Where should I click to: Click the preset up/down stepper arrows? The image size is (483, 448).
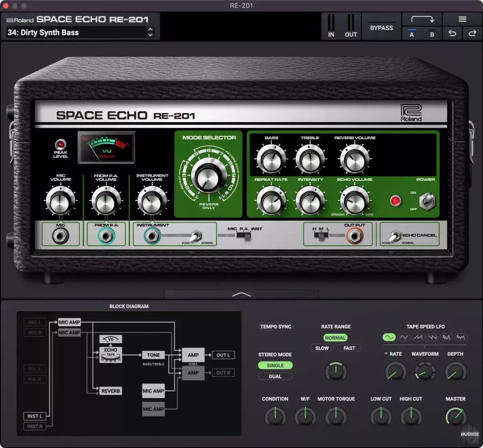pos(151,32)
